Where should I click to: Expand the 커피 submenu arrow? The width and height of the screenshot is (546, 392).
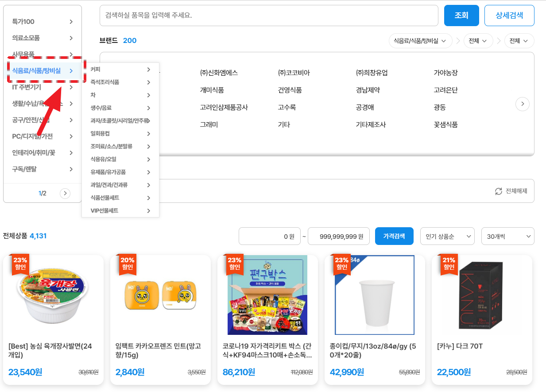point(149,70)
